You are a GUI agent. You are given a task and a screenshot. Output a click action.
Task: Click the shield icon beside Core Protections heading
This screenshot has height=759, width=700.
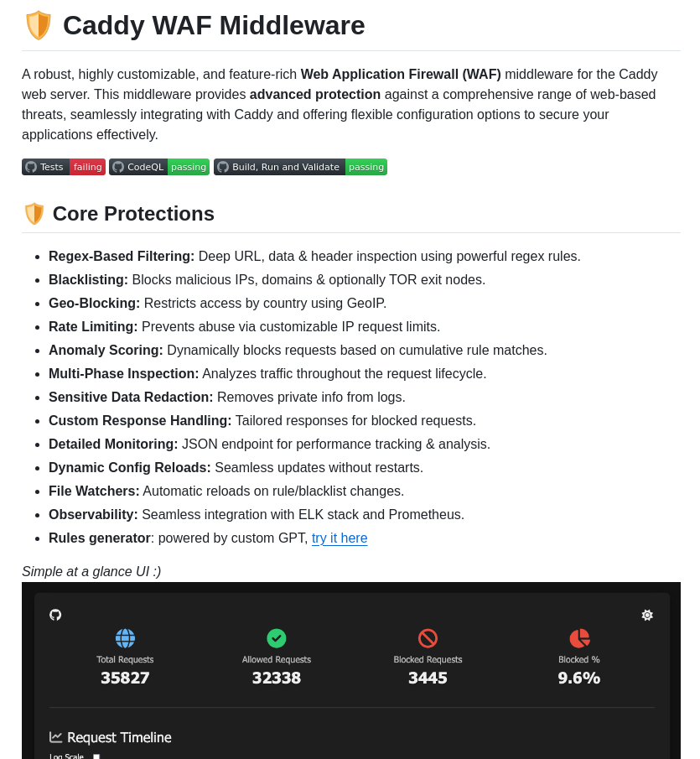(x=34, y=213)
